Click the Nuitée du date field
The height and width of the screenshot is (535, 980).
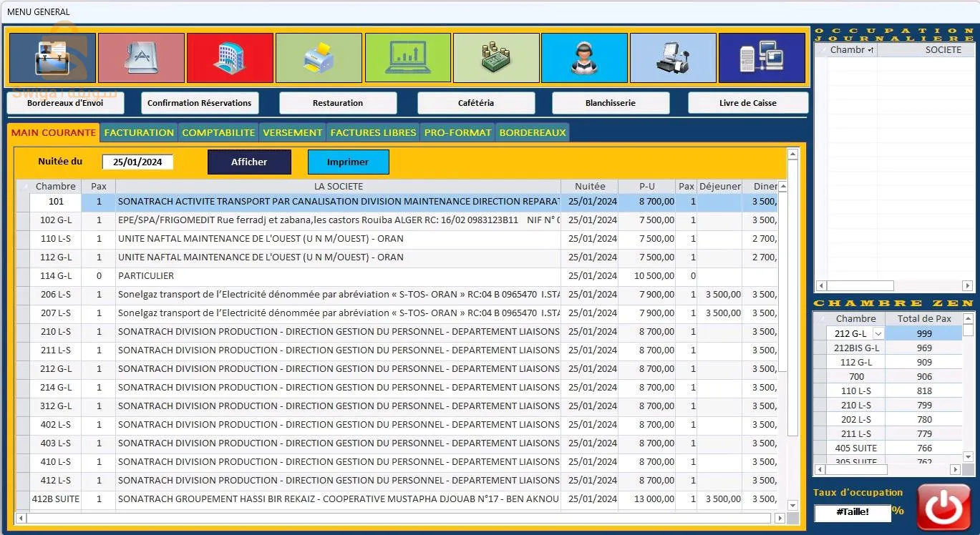(137, 162)
